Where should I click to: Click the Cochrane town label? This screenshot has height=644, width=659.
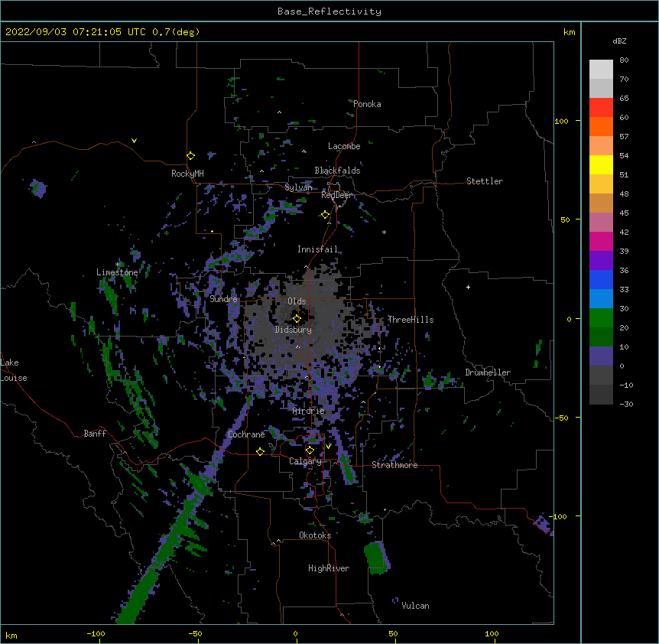pyautogui.click(x=246, y=434)
